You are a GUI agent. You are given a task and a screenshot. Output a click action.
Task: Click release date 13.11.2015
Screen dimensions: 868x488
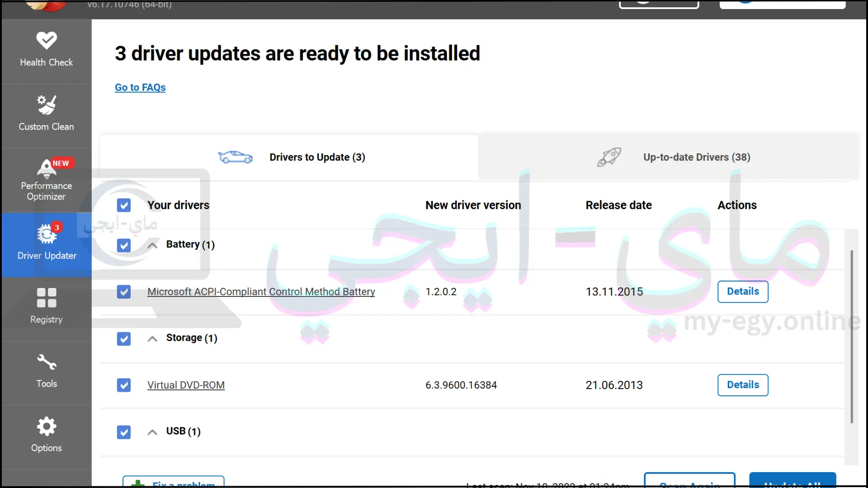[614, 291]
